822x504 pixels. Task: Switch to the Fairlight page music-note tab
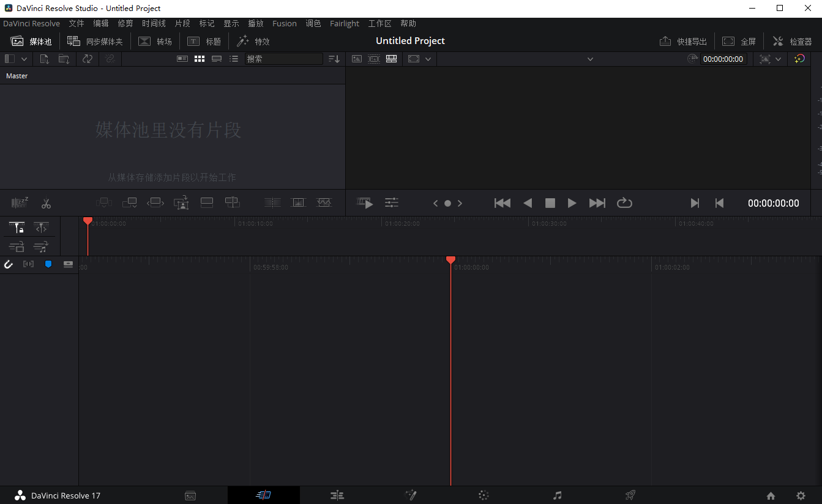click(557, 495)
